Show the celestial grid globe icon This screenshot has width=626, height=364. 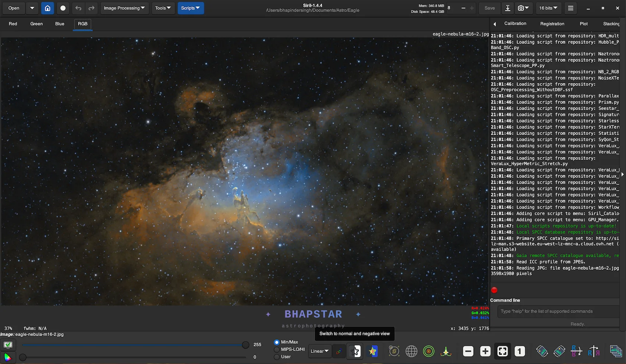click(x=411, y=351)
